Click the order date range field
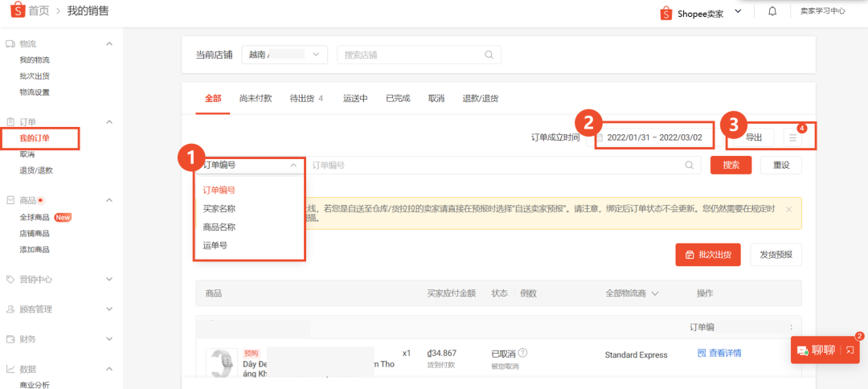 pos(654,137)
